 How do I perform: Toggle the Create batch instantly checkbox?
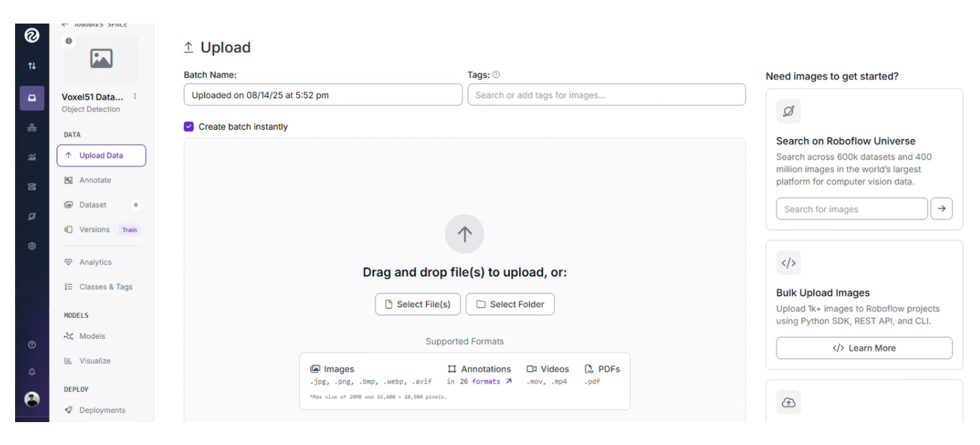pos(189,127)
